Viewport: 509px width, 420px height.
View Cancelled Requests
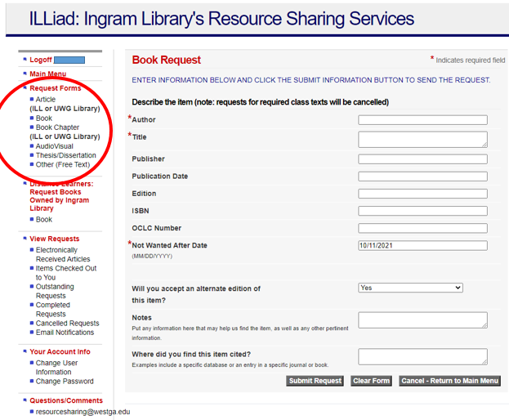click(67, 324)
